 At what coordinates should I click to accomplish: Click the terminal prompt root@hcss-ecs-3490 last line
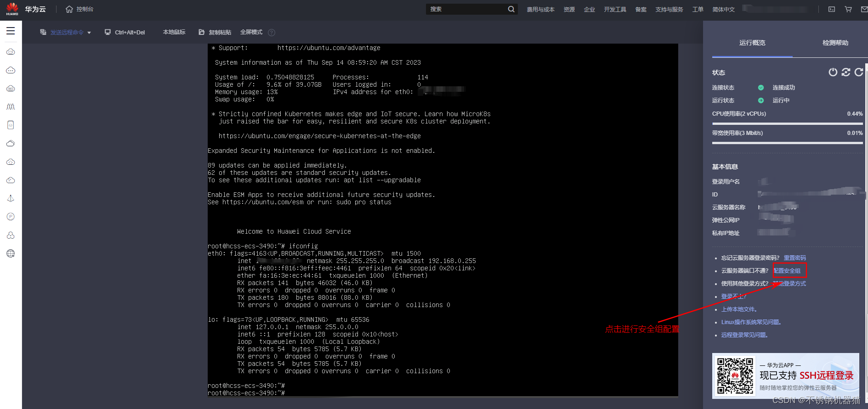(246, 393)
